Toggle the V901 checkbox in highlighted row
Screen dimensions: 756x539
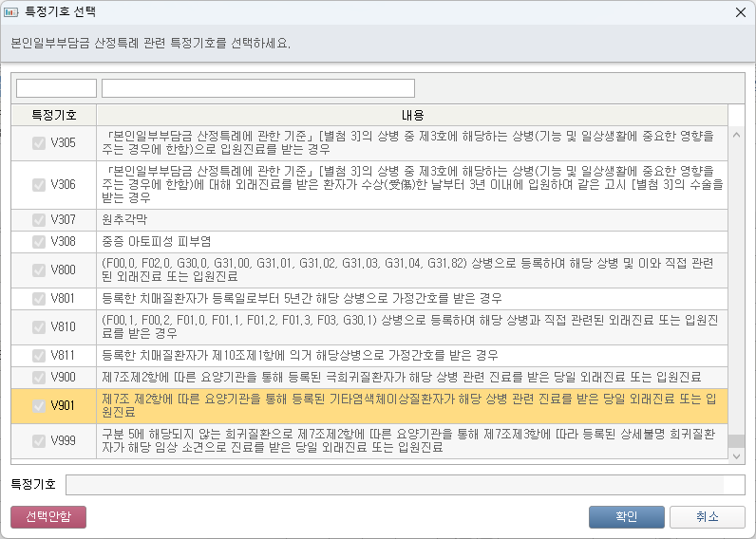click(x=39, y=406)
